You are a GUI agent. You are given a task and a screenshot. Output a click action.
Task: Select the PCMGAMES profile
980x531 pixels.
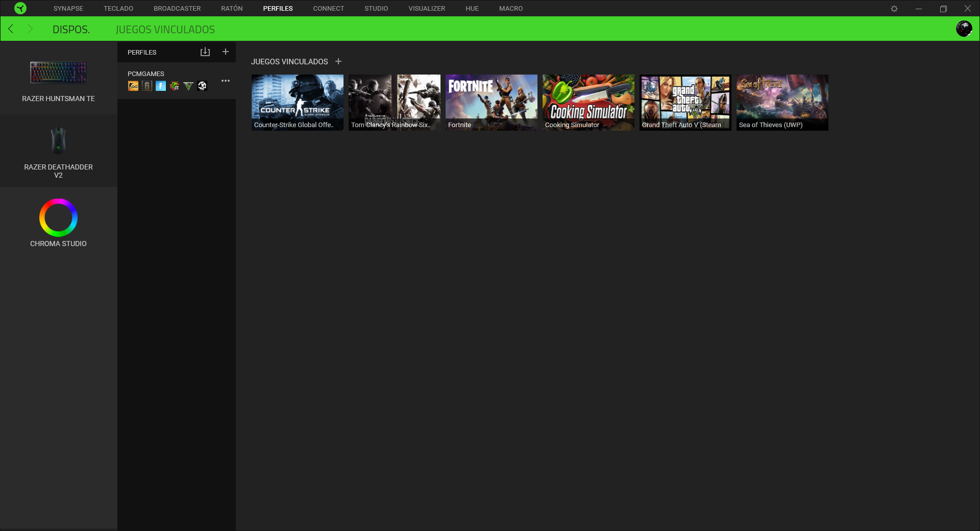tap(177, 81)
